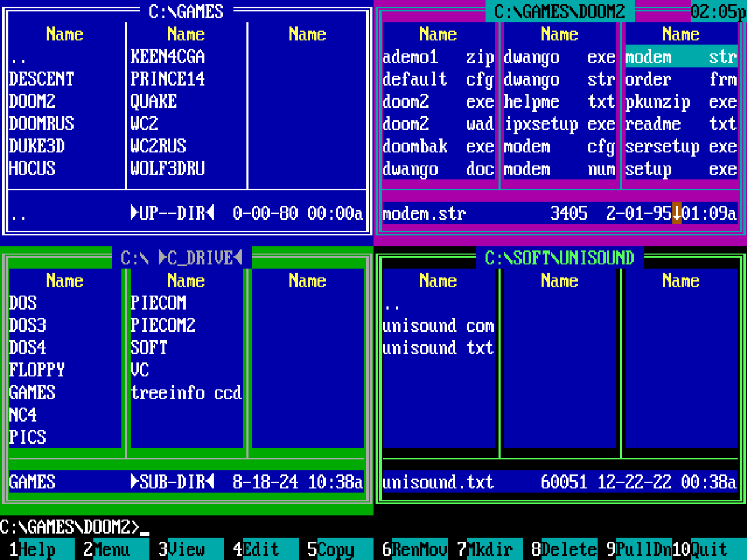Select DOS folder in C:\ panel
The height and width of the screenshot is (560, 747).
pos(65,303)
